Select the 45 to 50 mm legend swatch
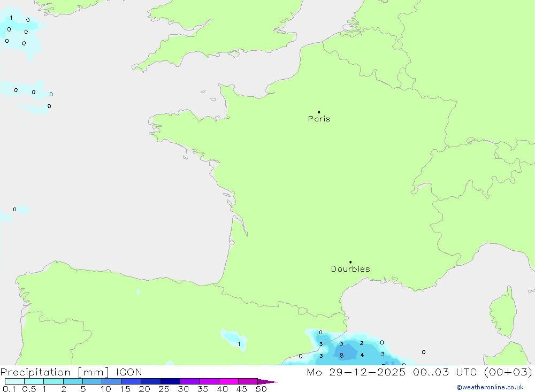The image size is (535, 392). [x=248, y=381]
